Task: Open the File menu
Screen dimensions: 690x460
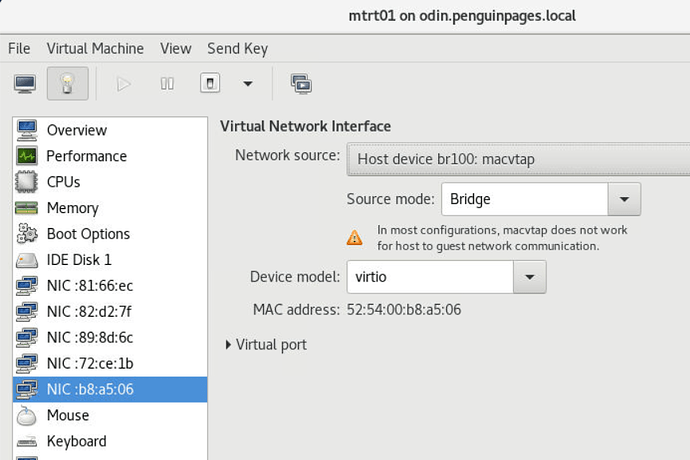Action: [19, 48]
